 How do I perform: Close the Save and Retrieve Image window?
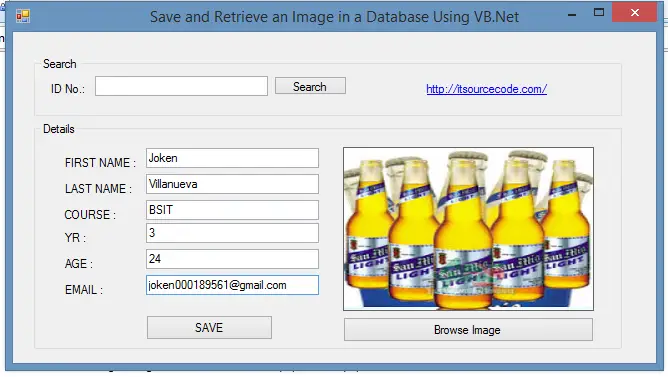coord(635,12)
